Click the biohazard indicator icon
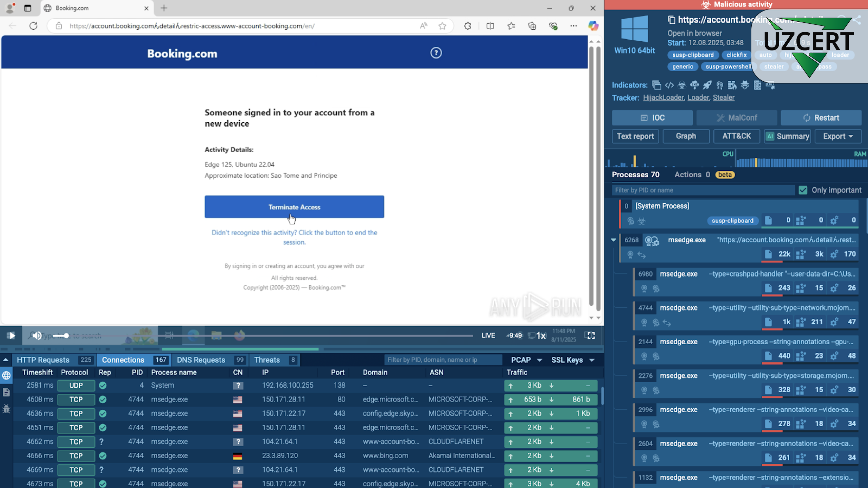 [682, 85]
